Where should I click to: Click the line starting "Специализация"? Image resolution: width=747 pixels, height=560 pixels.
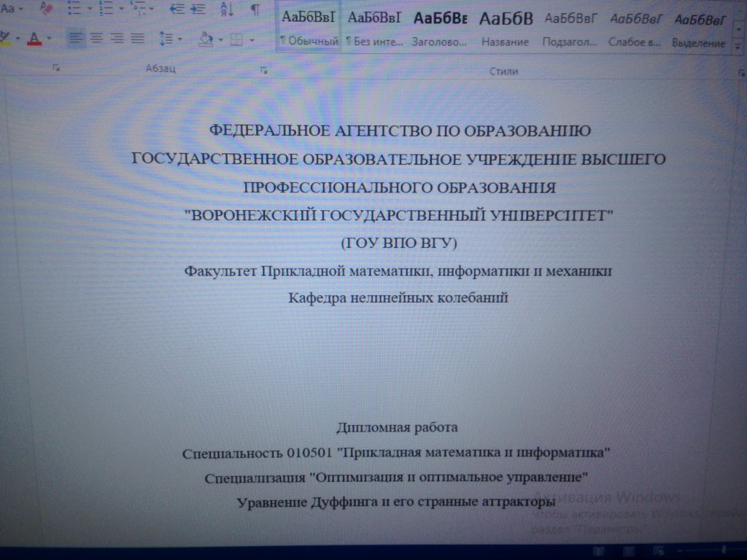[x=396, y=477]
